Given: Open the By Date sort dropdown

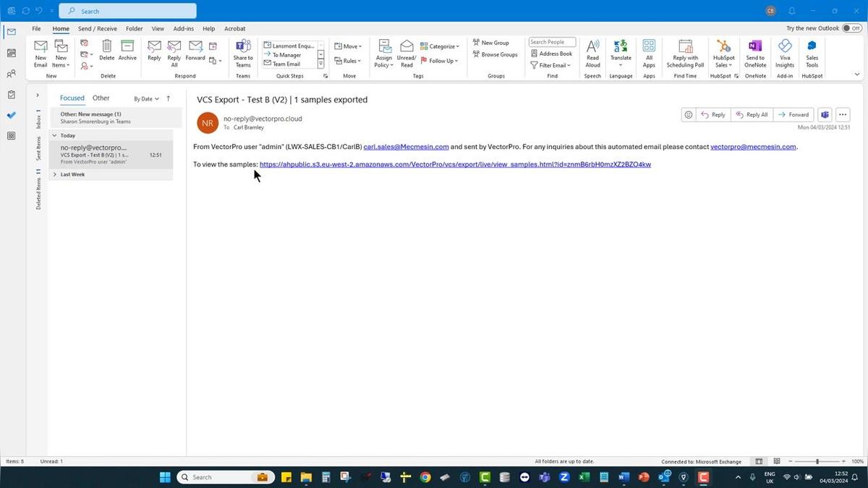Looking at the screenshot, I should (146, 98).
